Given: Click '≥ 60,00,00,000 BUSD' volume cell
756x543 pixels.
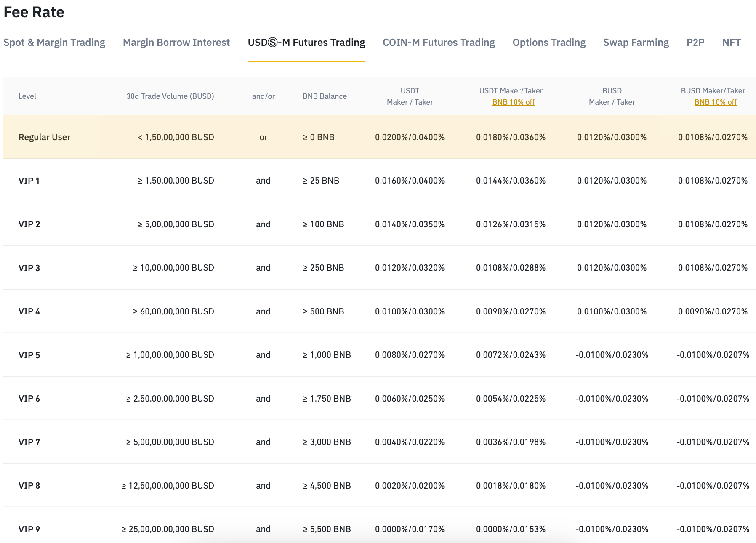Looking at the screenshot, I should coord(173,311).
